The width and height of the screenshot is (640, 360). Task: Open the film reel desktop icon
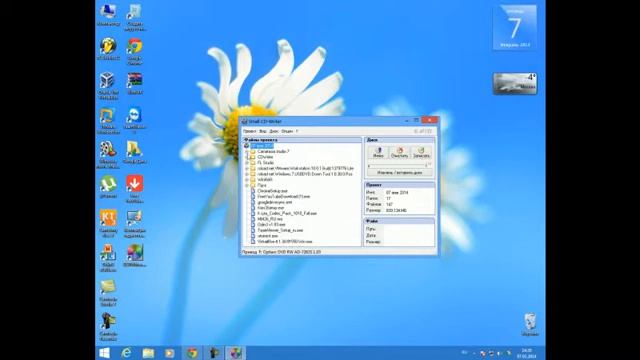108,154
